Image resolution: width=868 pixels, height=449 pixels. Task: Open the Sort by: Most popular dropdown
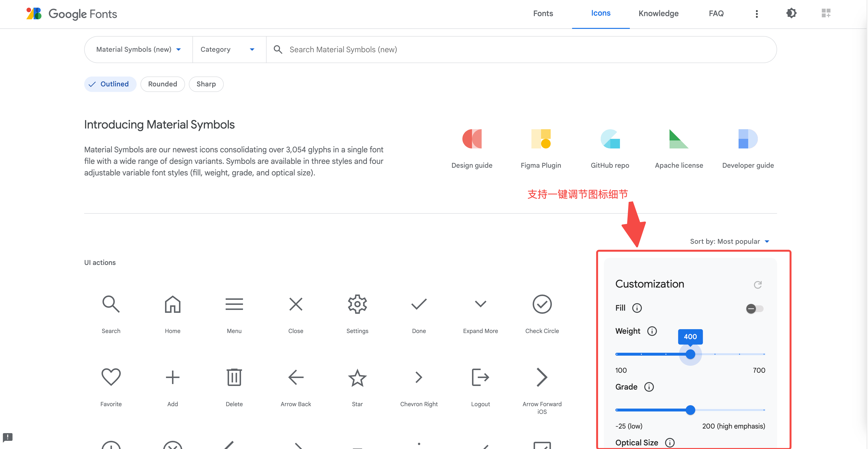(729, 241)
